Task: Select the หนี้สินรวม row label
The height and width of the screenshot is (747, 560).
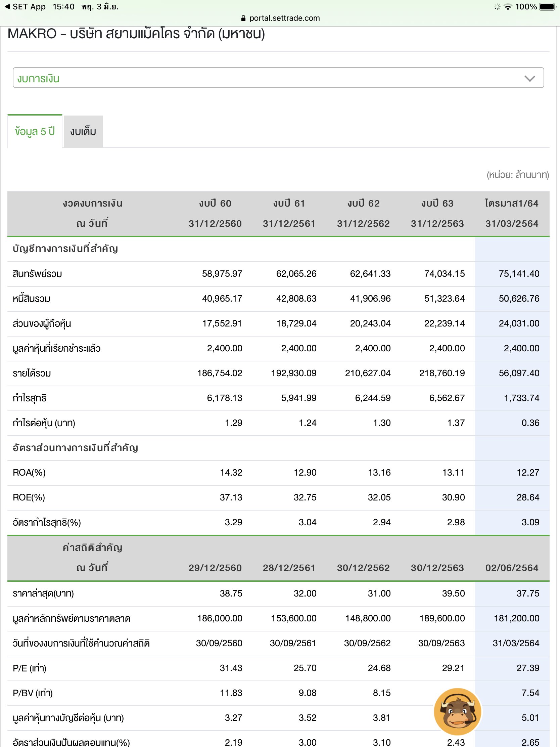Action: tap(32, 299)
